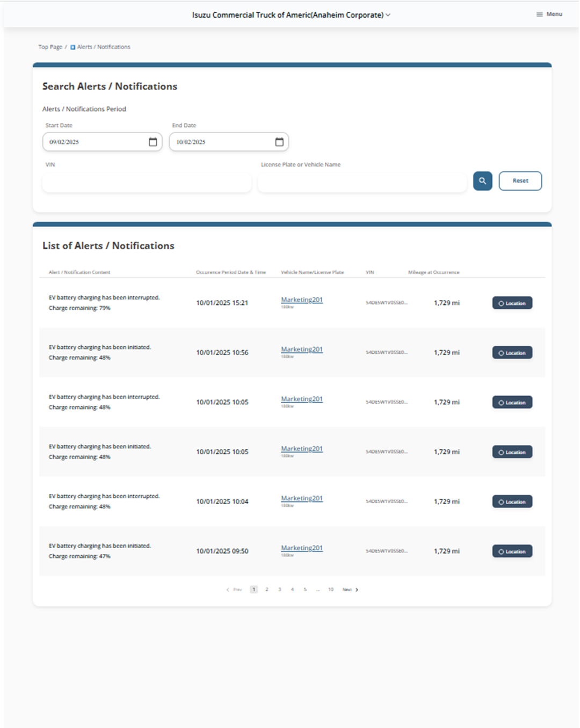Open Marketing201 link in first row
This screenshot has height=728, width=580.
pos(302,300)
